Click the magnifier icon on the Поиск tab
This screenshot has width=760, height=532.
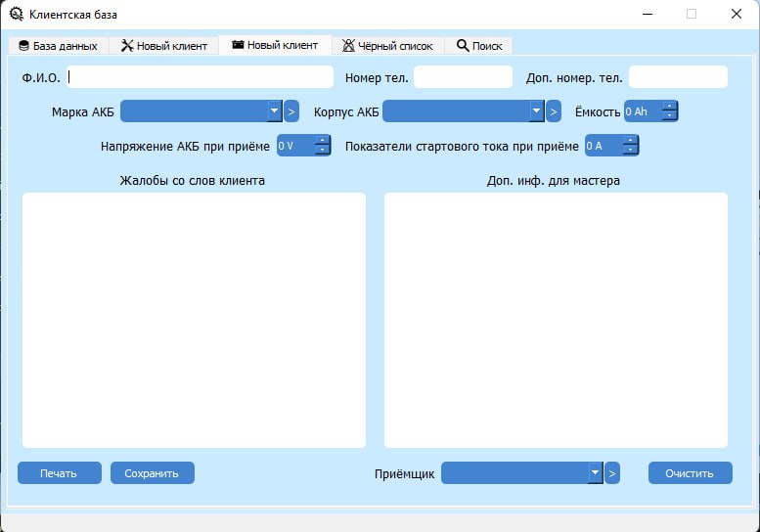pyautogui.click(x=463, y=46)
